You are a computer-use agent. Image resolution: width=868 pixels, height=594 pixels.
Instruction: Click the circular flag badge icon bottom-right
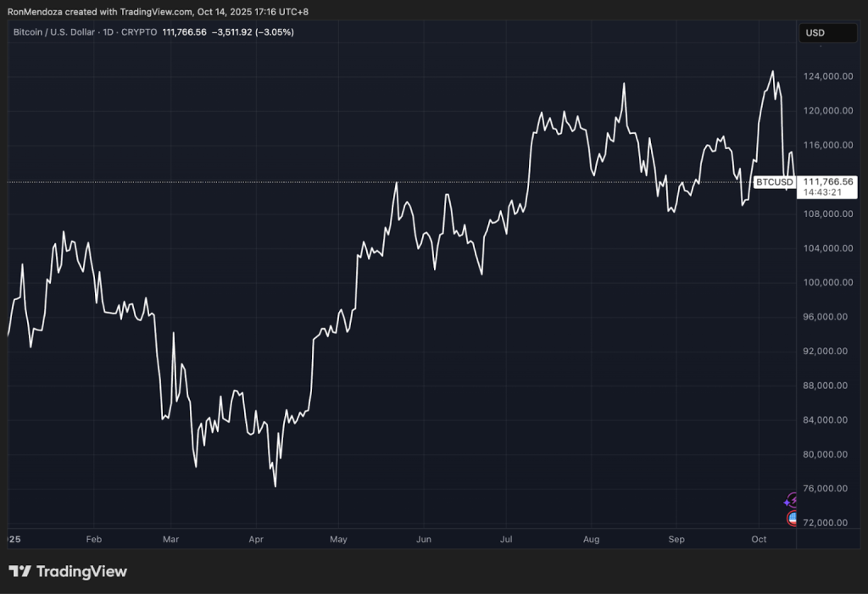(x=792, y=518)
